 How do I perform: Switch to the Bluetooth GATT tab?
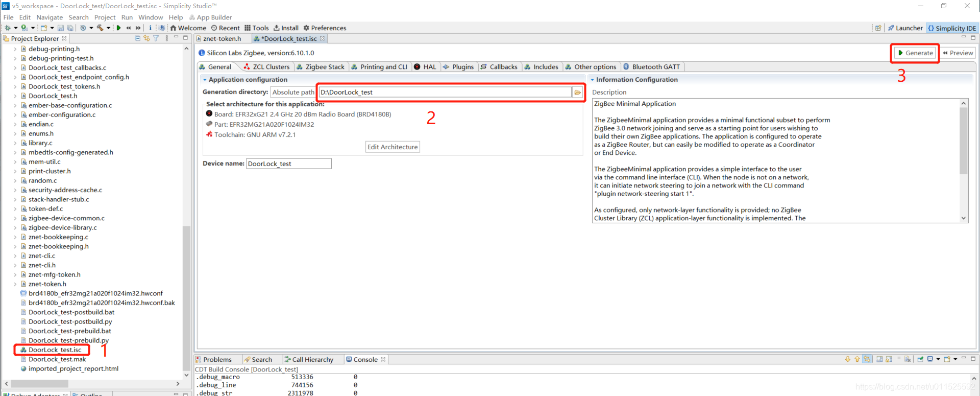pyautogui.click(x=652, y=67)
